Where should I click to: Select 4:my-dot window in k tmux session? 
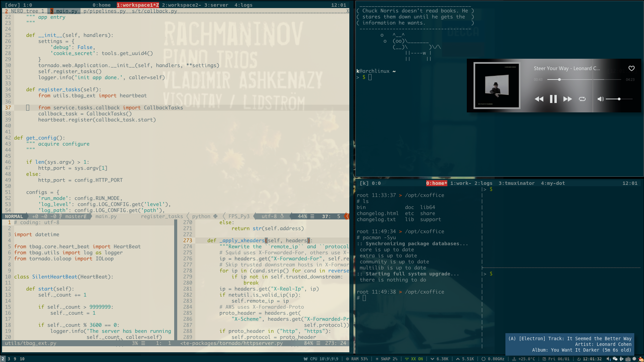click(553, 183)
